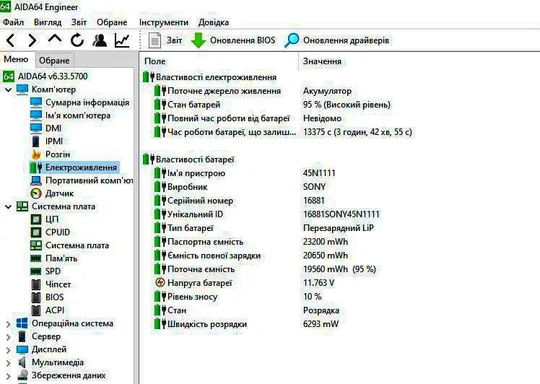Open the Вигляд menu
The height and width of the screenshot is (384, 540).
tap(48, 22)
